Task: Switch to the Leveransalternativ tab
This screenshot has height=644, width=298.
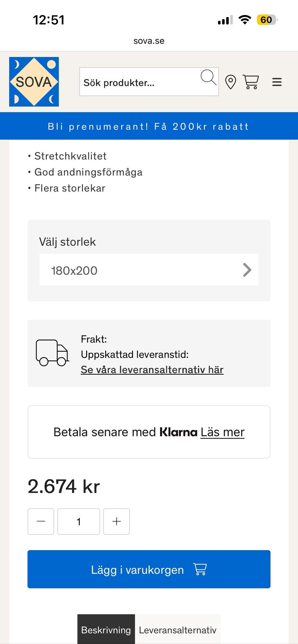Action: pyautogui.click(x=178, y=630)
